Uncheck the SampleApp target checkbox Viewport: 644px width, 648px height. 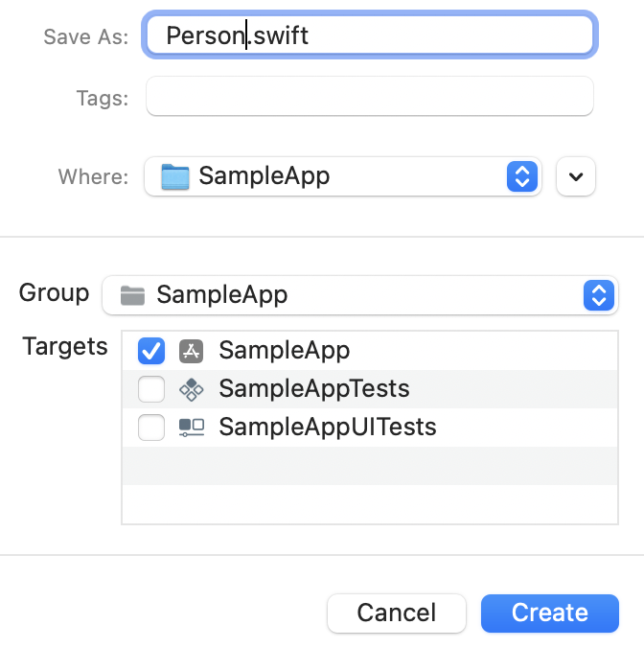(x=151, y=351)
